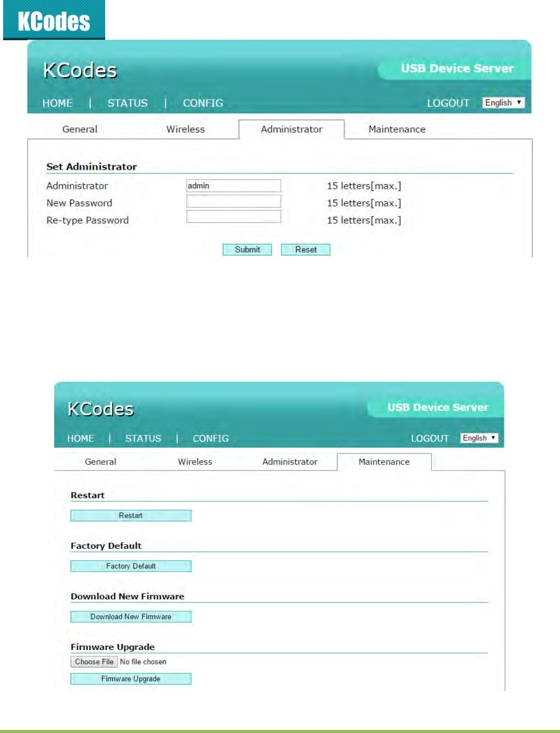
Task: Open Administrator tab from the Maintenance page
Action: pyautogui.click(x=290, y=462)
